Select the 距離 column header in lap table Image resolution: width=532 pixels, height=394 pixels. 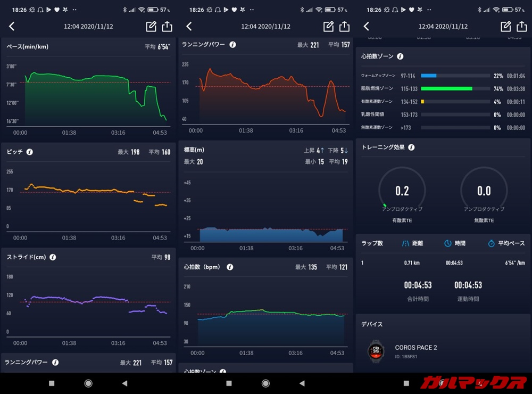412,243
